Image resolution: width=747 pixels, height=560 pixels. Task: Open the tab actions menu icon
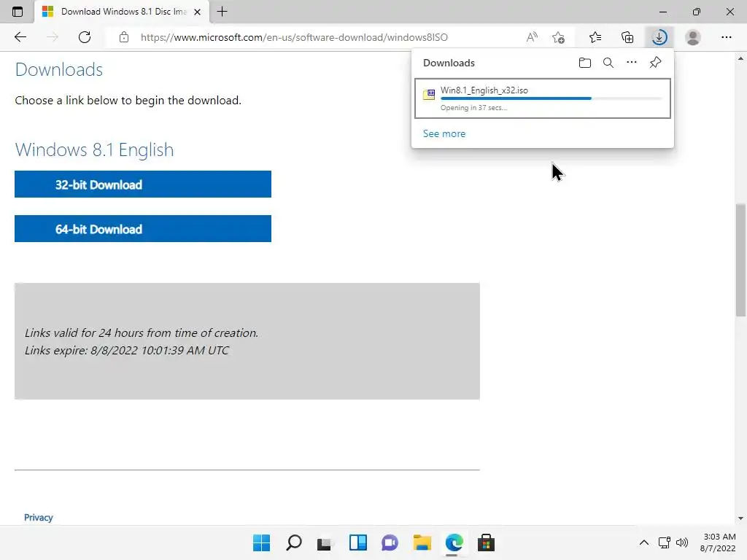click(18, 12)
